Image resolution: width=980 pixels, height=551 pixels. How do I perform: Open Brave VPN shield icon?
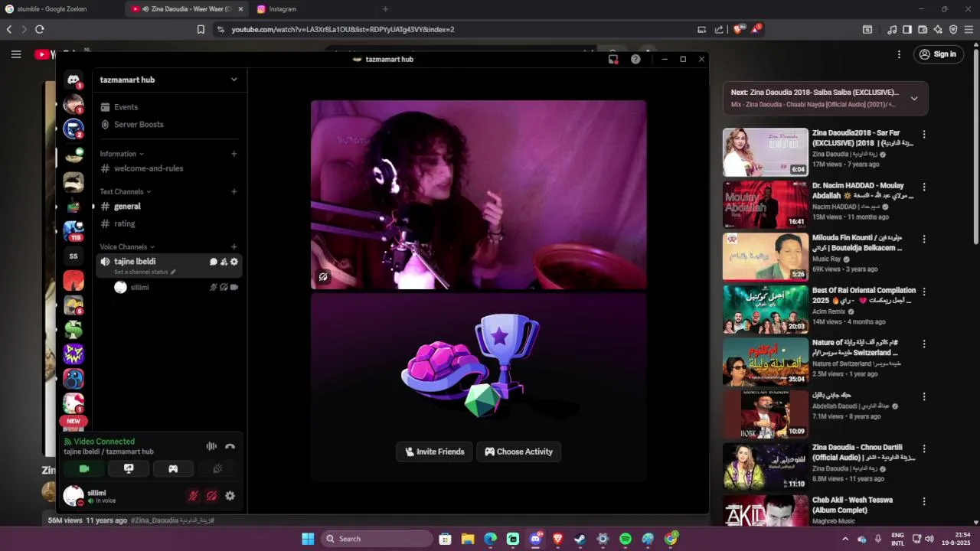pos(953,29)
